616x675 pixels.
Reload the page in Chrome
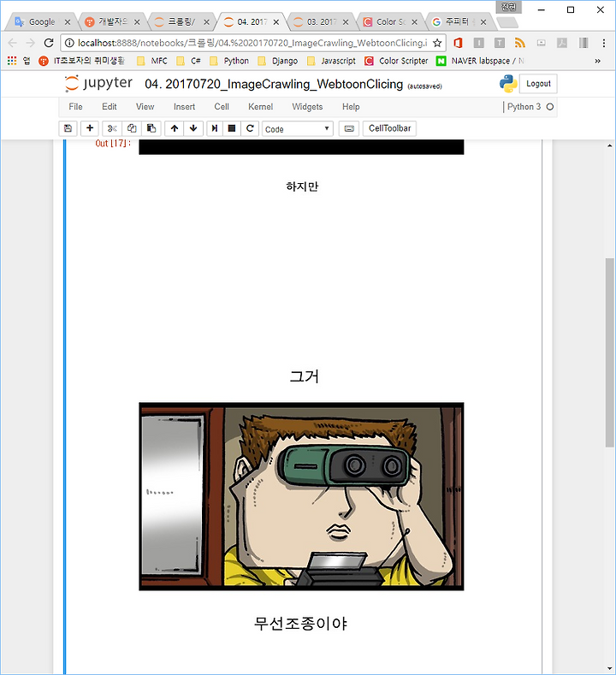(x=49, y=43)
